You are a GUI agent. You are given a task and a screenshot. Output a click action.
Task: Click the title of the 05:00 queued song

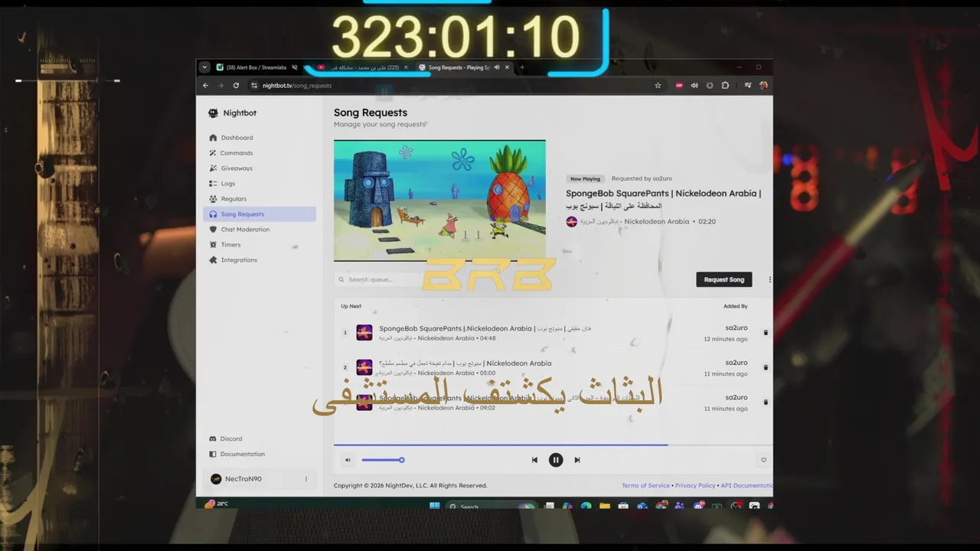click(465, 364)
